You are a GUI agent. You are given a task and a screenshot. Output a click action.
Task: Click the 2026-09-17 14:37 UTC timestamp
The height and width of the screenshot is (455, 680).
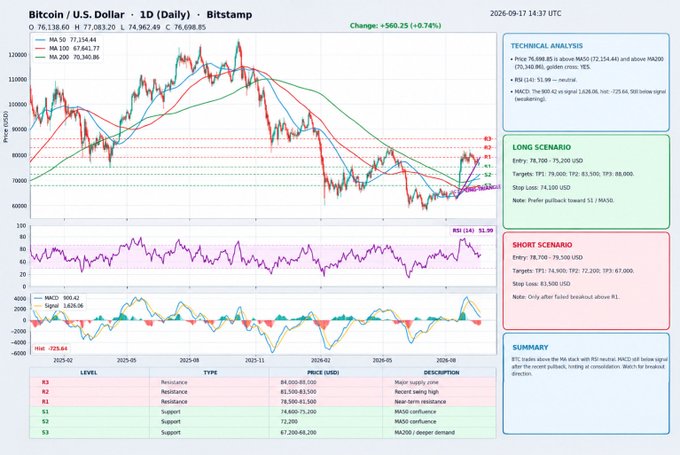coord(526,13)
